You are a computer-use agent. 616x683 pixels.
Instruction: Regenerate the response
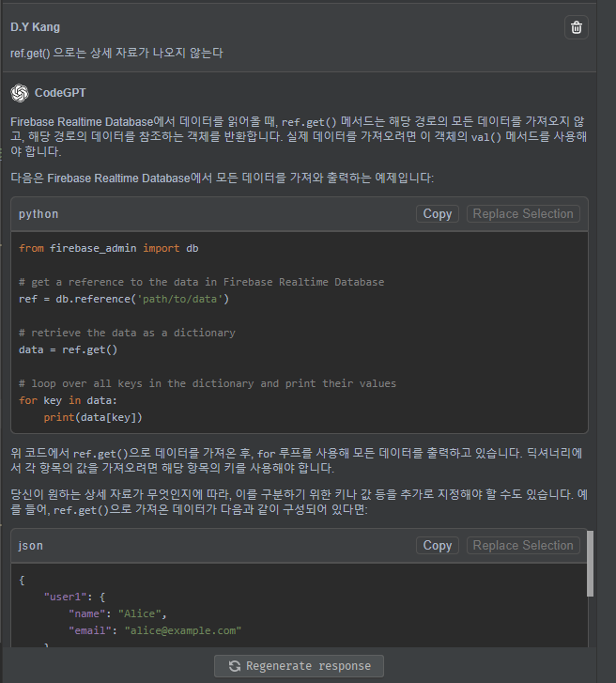[299, 665]
